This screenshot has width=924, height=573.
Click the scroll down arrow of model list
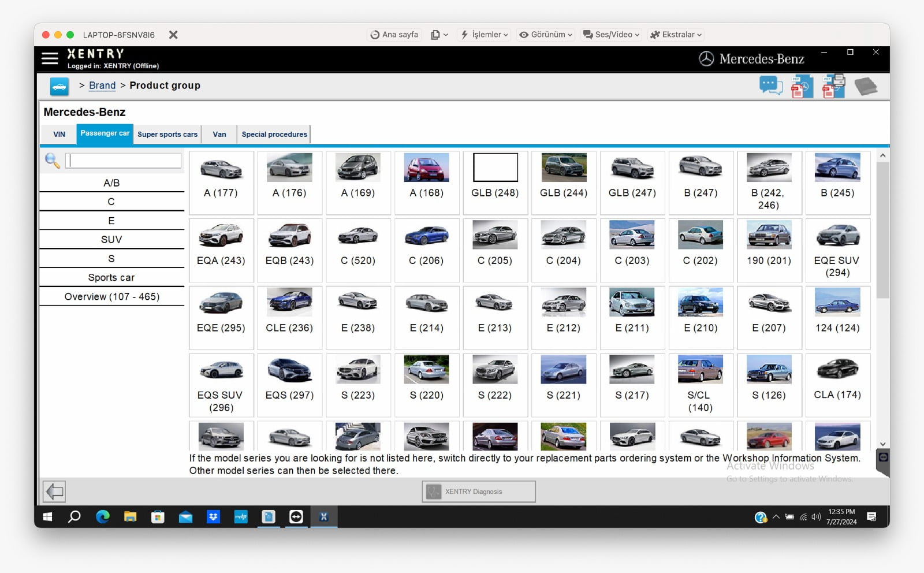point(882,444)
